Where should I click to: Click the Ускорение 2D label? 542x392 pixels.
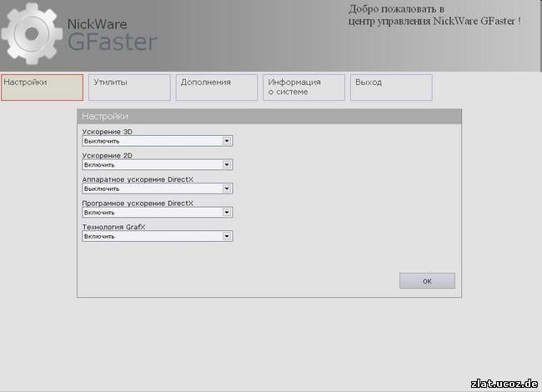(108, 156)
